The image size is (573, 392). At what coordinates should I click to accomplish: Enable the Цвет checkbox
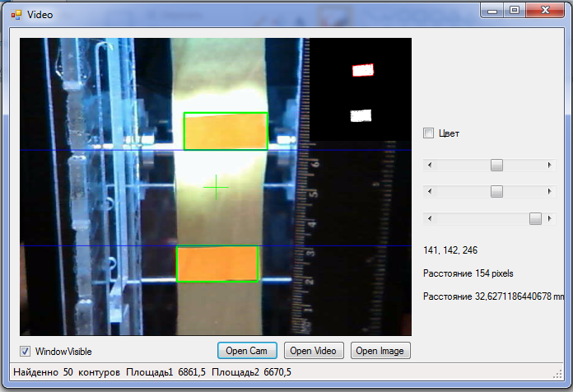click(428, 133)
